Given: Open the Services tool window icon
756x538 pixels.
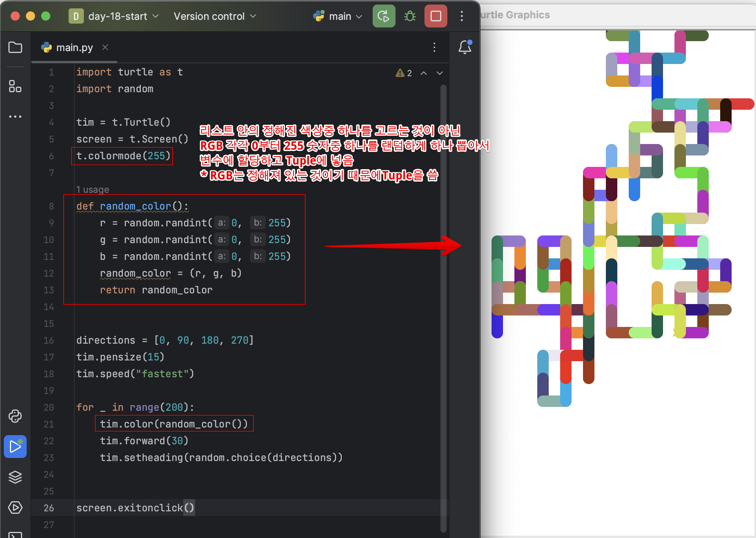Looking at the screenshot, I should point(15,508).
